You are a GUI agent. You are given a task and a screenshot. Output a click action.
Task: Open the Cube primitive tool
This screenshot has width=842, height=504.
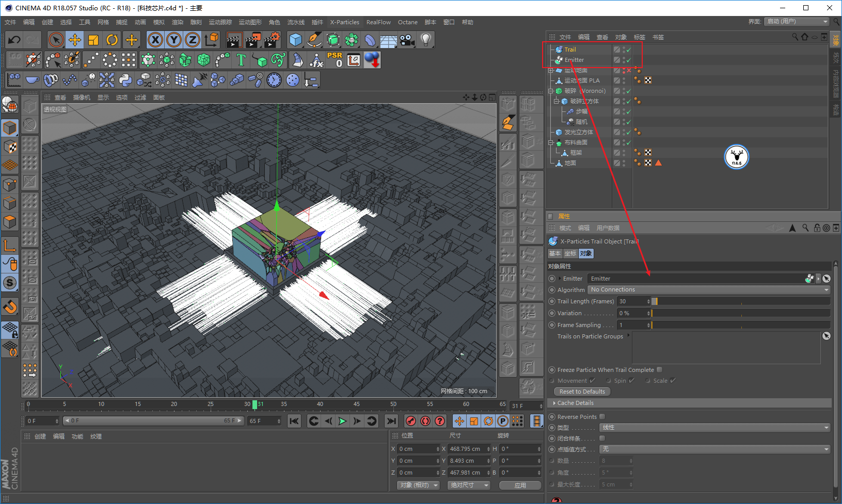pos(296,40)
